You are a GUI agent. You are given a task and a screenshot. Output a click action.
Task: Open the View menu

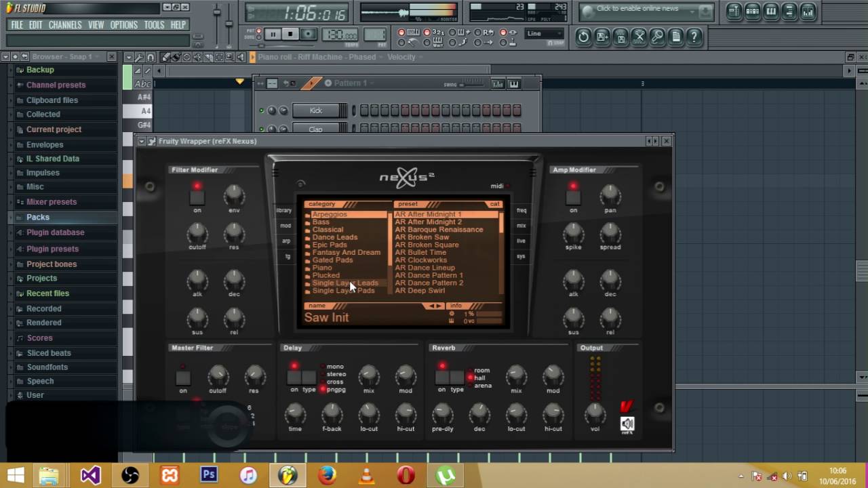96,25
